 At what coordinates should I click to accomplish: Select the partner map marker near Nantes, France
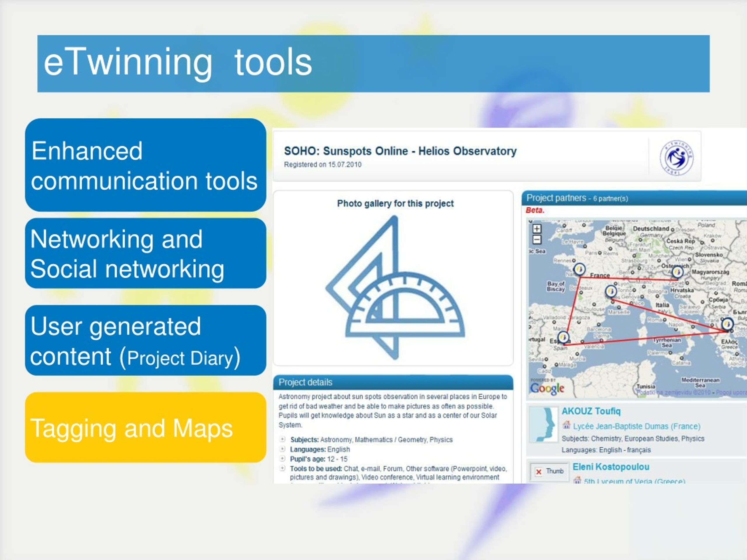pos(580,269)
